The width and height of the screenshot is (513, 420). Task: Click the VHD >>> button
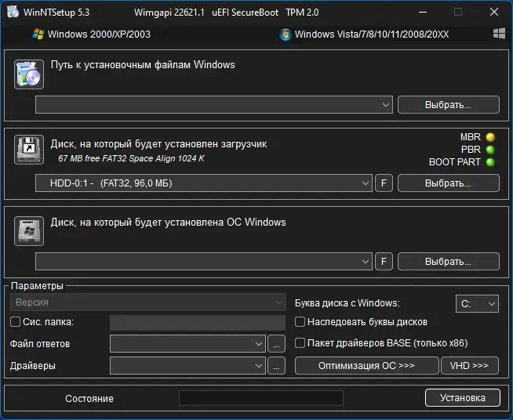click(470, 365)
